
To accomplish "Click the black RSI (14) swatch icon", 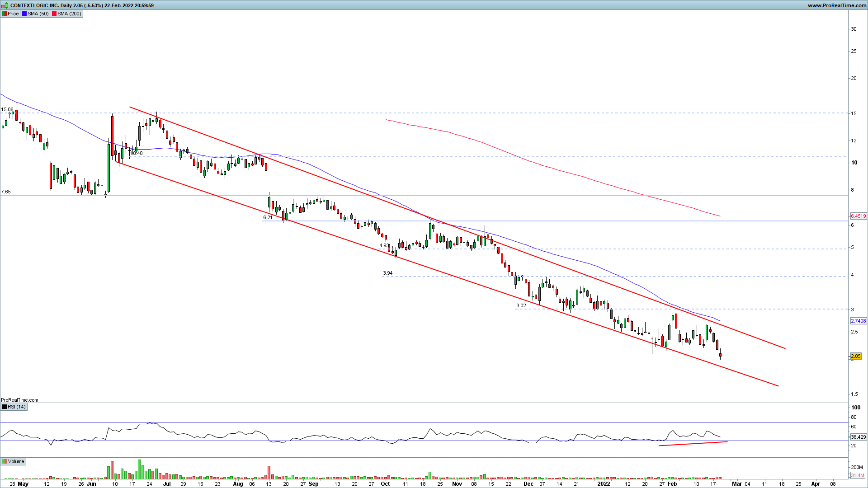I will pos(5,407).
